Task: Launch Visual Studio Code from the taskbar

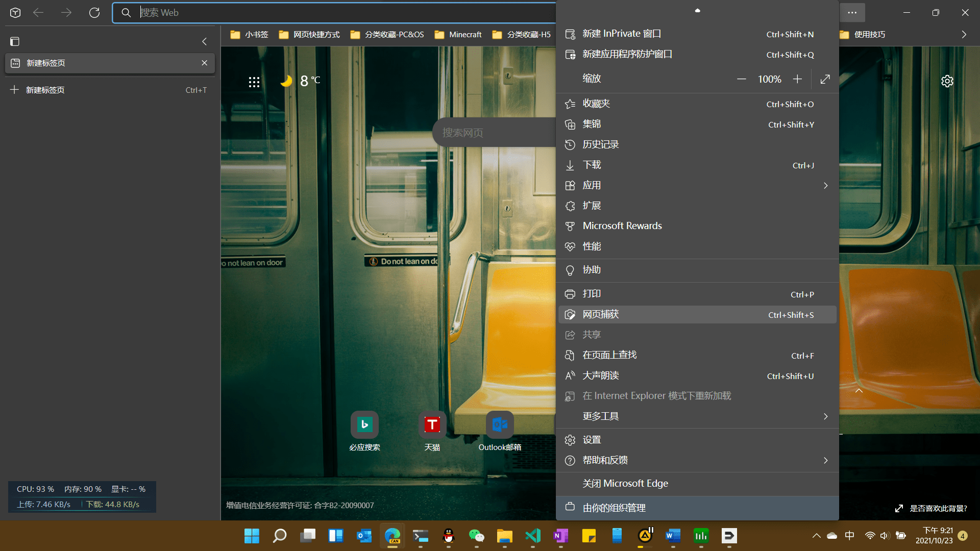Action: click(532, 536)
